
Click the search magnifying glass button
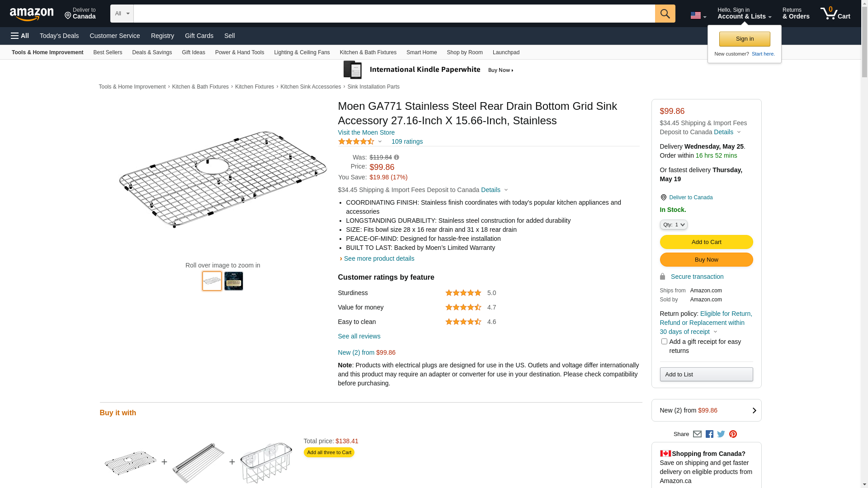pos(665,14)
